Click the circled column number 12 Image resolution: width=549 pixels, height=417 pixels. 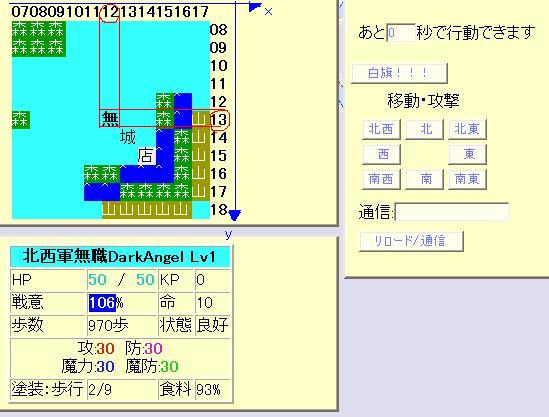pyautogui.click(x=110, y=12)
